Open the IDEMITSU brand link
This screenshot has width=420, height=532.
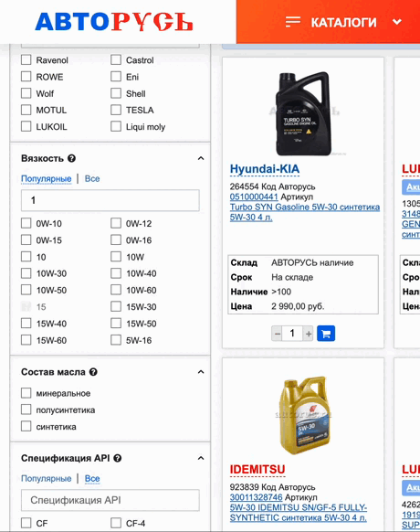tap(257, 470)
